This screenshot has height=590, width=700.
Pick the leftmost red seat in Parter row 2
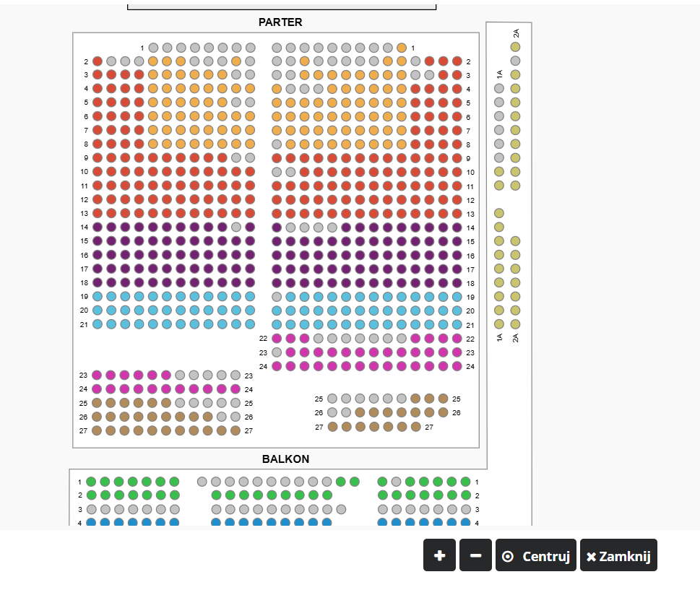98,61
